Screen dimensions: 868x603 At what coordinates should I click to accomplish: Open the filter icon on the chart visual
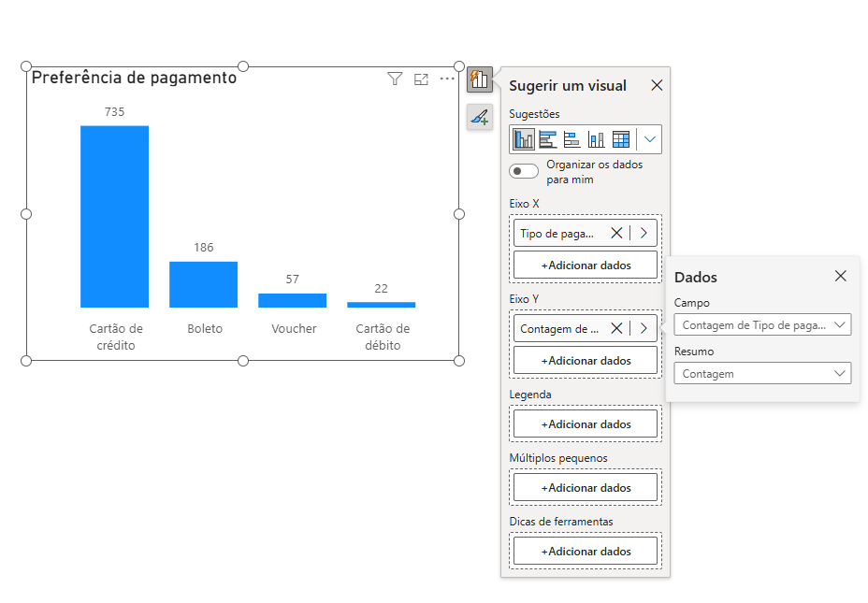point(395,79)
